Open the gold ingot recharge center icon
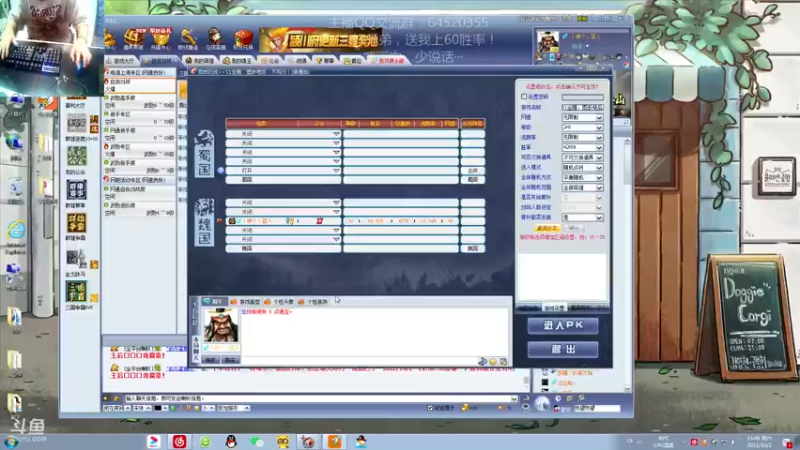 point(161,38)
